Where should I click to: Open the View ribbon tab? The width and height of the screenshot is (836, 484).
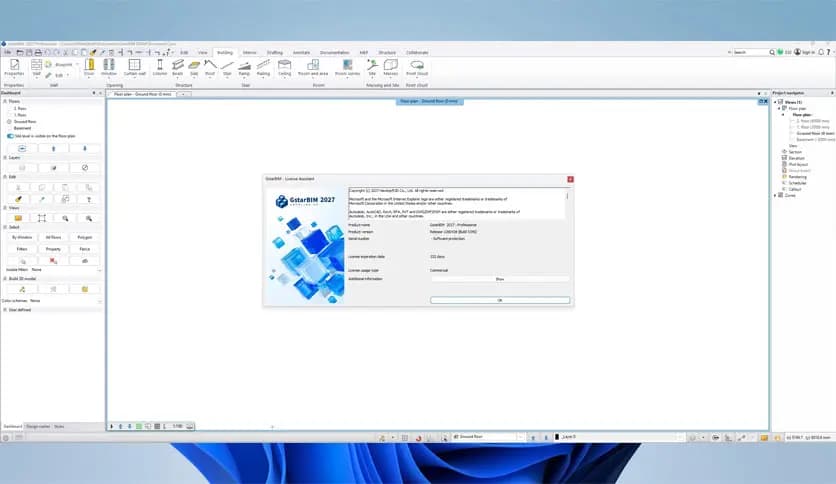203,52
